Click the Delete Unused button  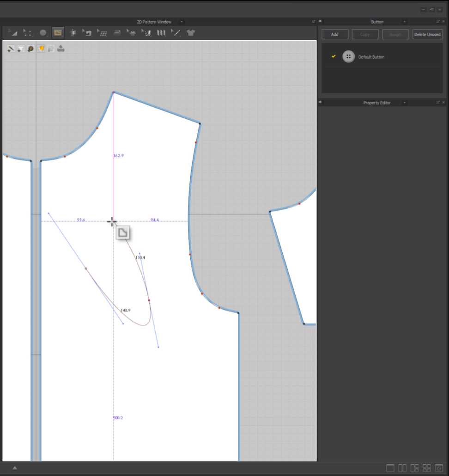click(427, 34)
